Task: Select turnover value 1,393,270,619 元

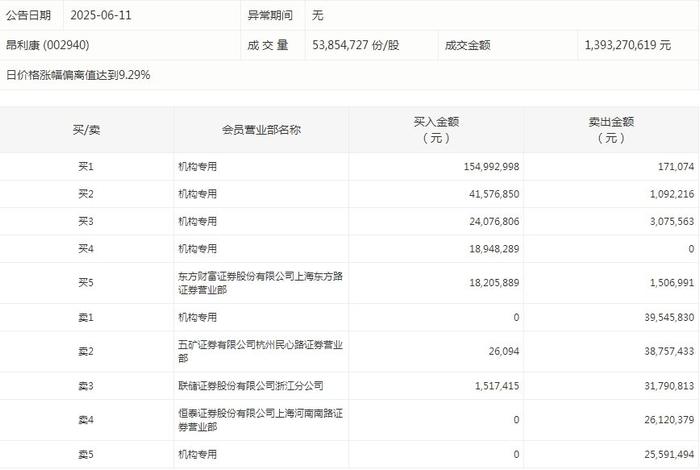Action: click(x=628, y=45)
